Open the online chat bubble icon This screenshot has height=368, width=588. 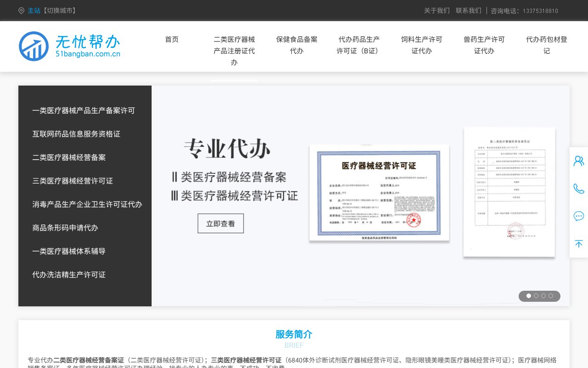578,216
